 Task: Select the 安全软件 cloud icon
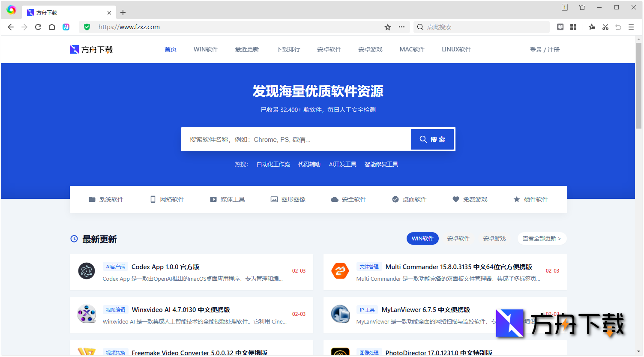pyautogui.click(x=335, y=199)
